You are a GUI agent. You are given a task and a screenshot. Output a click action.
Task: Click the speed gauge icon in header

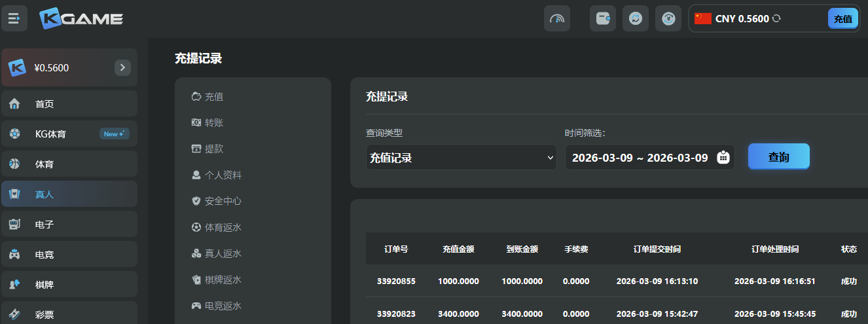click(x=557, y=18)
